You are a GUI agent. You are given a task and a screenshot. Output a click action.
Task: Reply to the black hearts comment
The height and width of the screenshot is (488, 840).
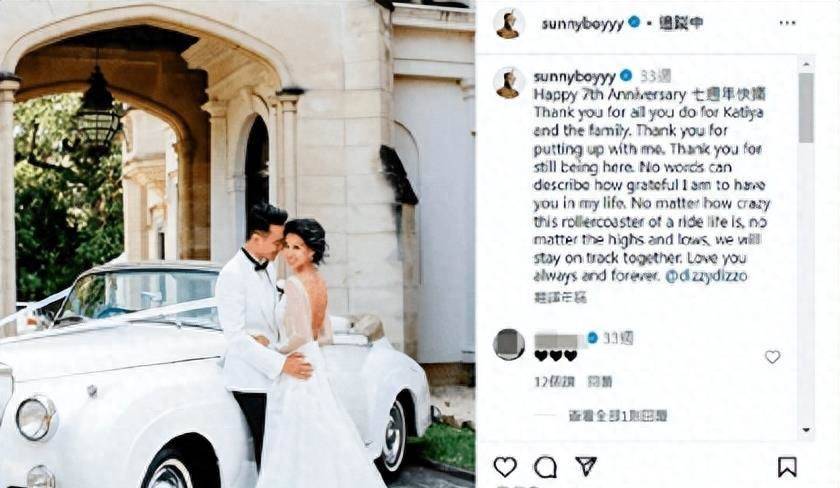pos(599,382)
